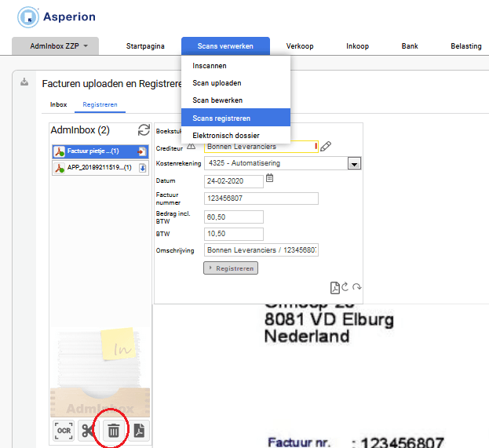Open the Bank menu

click(410, 46)
